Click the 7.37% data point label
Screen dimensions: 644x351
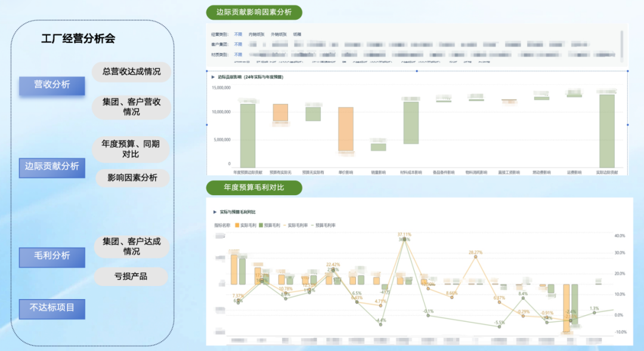pos(238,296)
